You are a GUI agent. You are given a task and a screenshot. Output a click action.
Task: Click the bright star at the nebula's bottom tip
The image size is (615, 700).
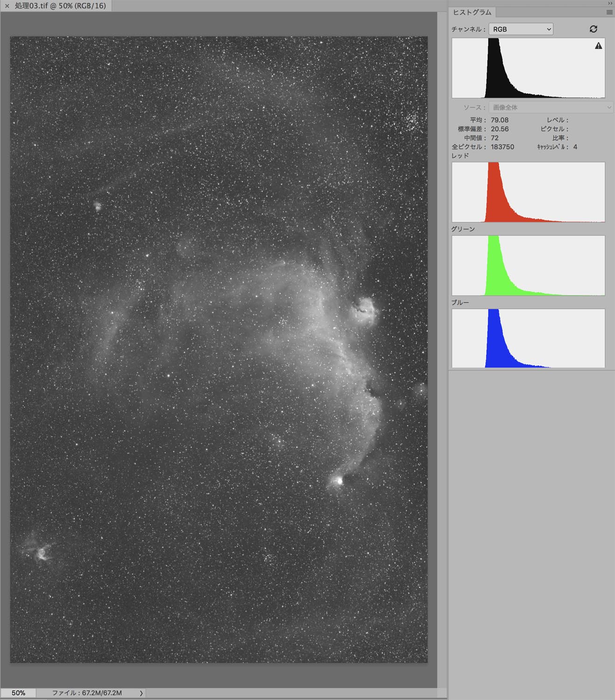pos(339,480)
